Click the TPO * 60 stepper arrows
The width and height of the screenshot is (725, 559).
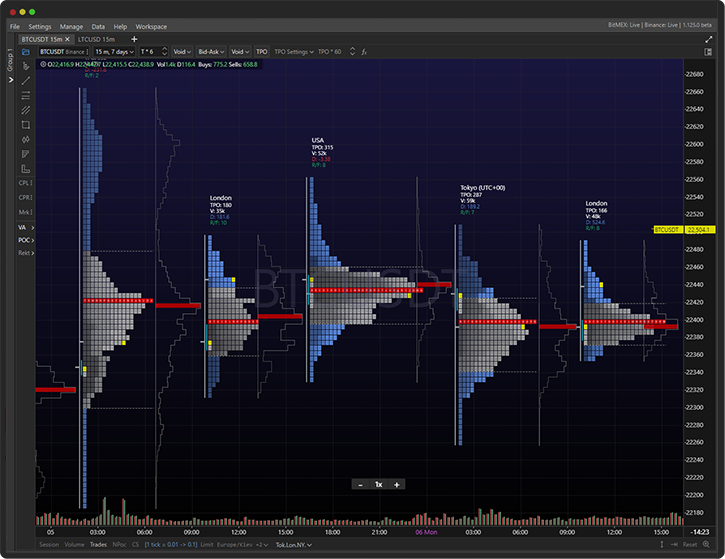(x=352, y=52)
